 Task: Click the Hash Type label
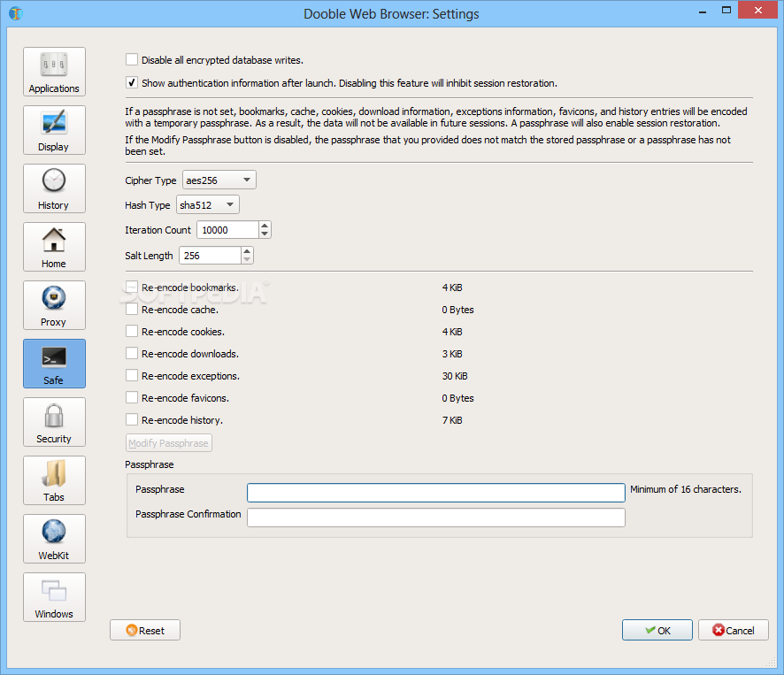point(148,205)
